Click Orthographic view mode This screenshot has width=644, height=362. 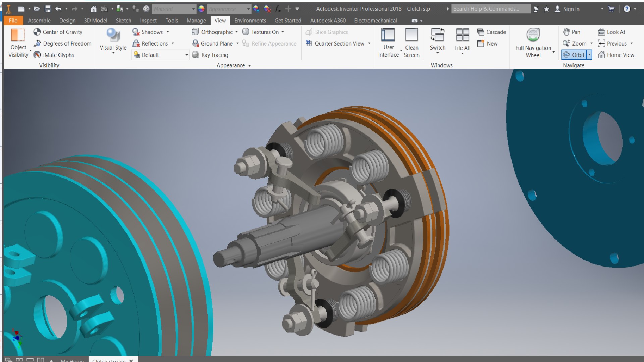(x=212, y=32)
